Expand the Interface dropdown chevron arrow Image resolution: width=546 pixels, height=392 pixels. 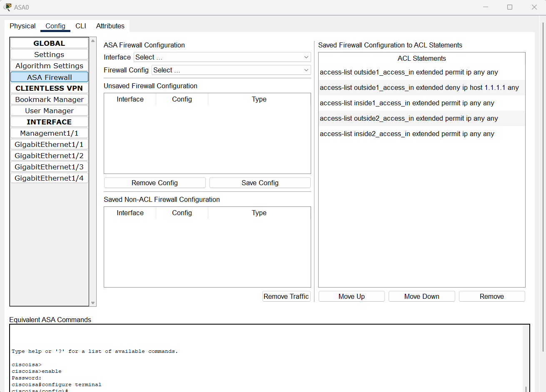[306, 57]
